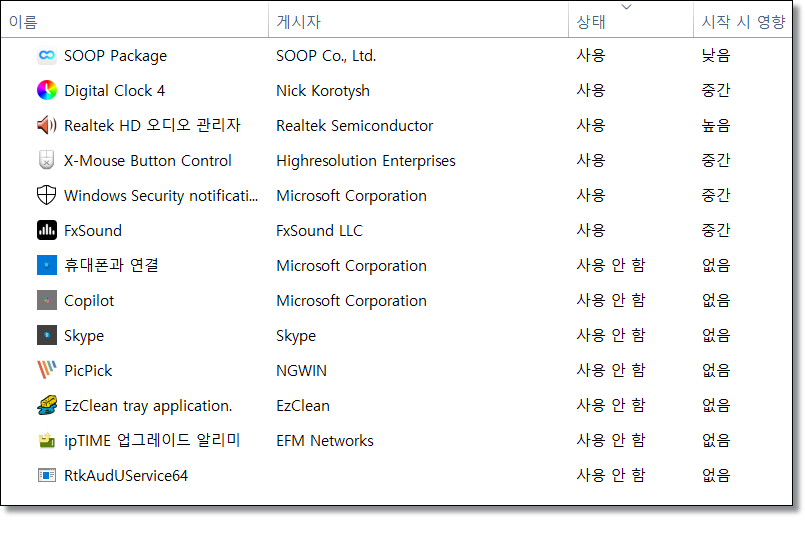The height and width of the screenshot is (533, 805).
Task: Click 사용 안 함 status for Copilot
Action: point(611,300)
